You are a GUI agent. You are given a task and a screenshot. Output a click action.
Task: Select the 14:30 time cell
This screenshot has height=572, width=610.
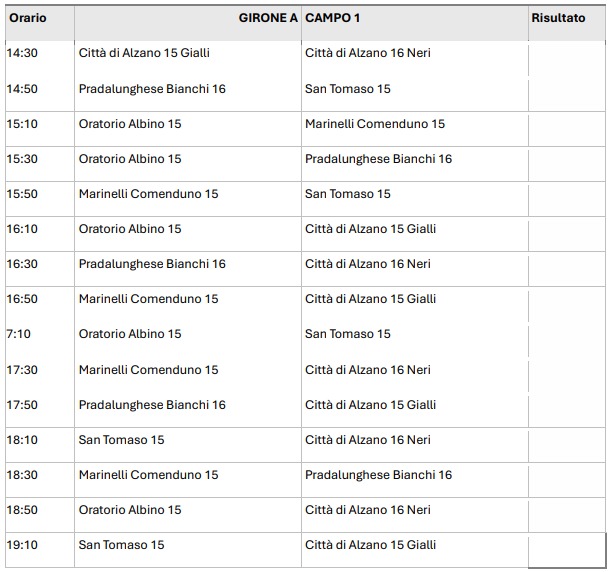click(22, 53)
